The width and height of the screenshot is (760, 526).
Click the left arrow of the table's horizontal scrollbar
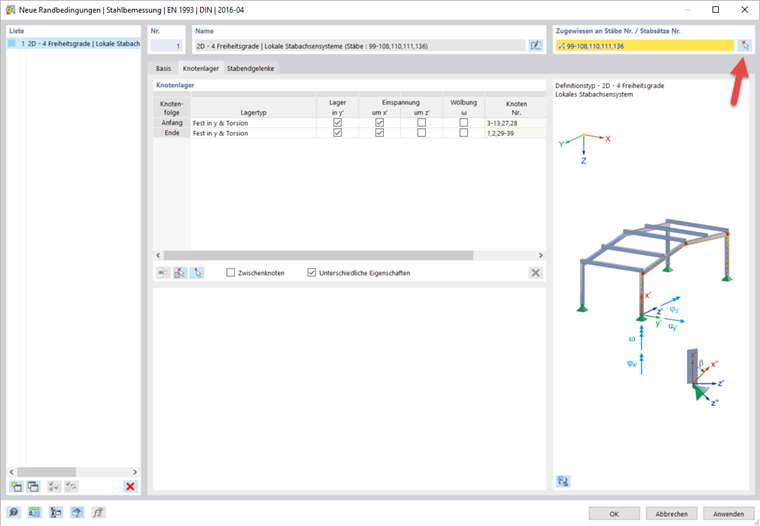point(158,255)
